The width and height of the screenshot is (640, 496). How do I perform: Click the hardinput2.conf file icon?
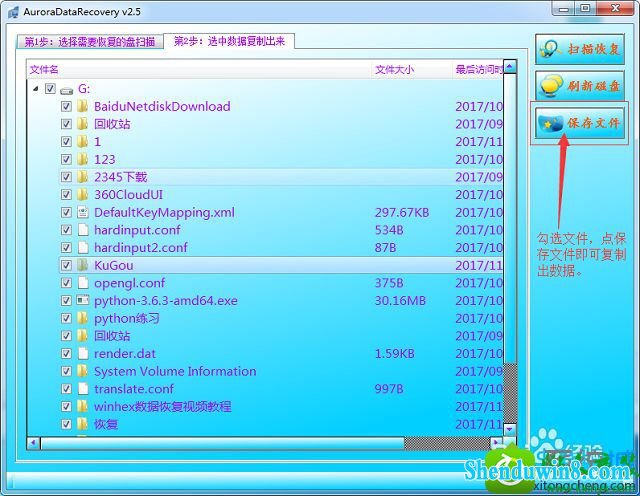tap(83, 248)
